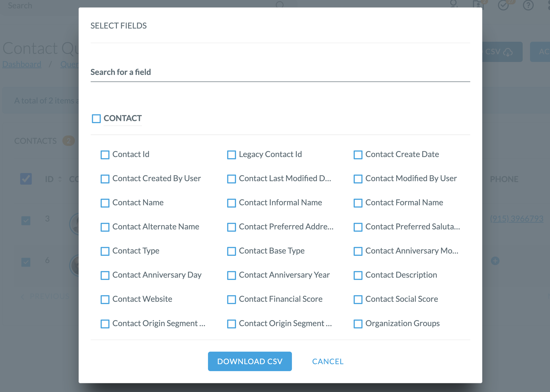Check the Contact Name field
The image size is (550, 392).
click(105, 203)
